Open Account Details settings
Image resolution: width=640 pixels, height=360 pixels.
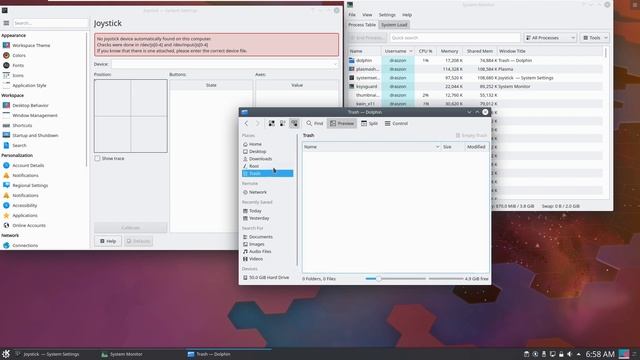pos(28,165)
